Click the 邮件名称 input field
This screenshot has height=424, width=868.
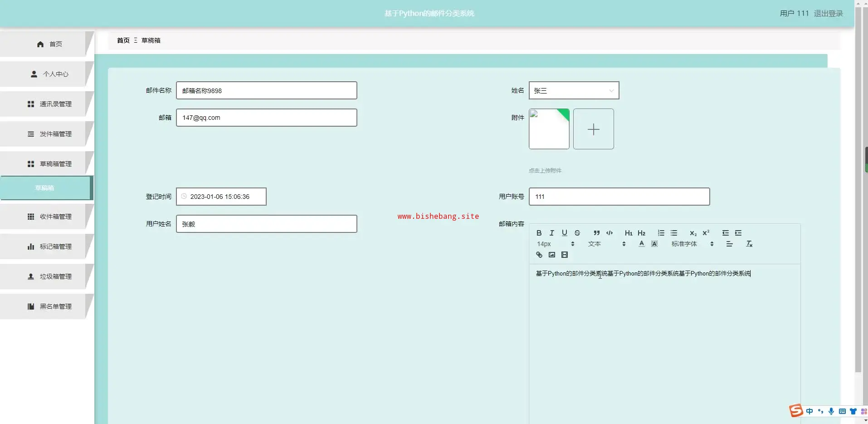(x=266, y=90)
